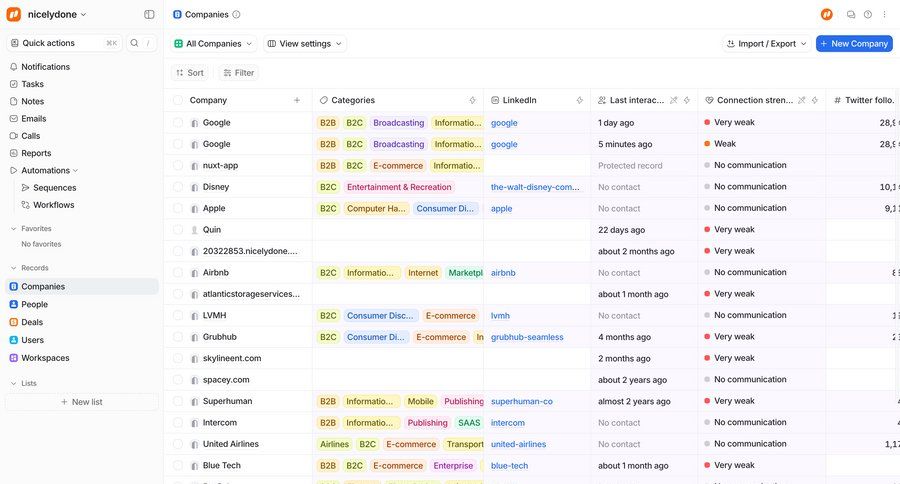Click the Companies info icon in header
900x484 pixels.
pyautogui.click(x=236, y=14)
